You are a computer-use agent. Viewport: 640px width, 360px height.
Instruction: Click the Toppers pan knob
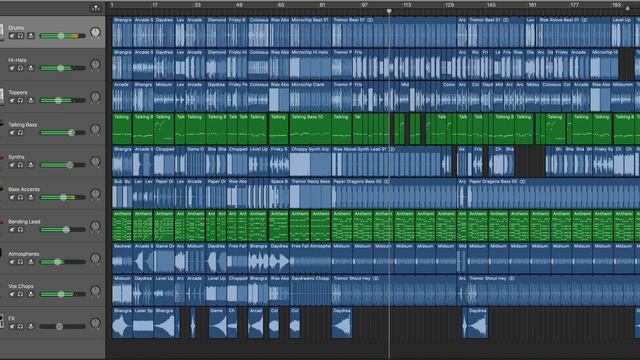95,97
